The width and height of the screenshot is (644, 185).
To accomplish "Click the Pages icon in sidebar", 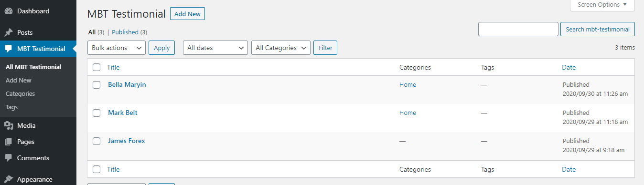I will click(9, 142).
